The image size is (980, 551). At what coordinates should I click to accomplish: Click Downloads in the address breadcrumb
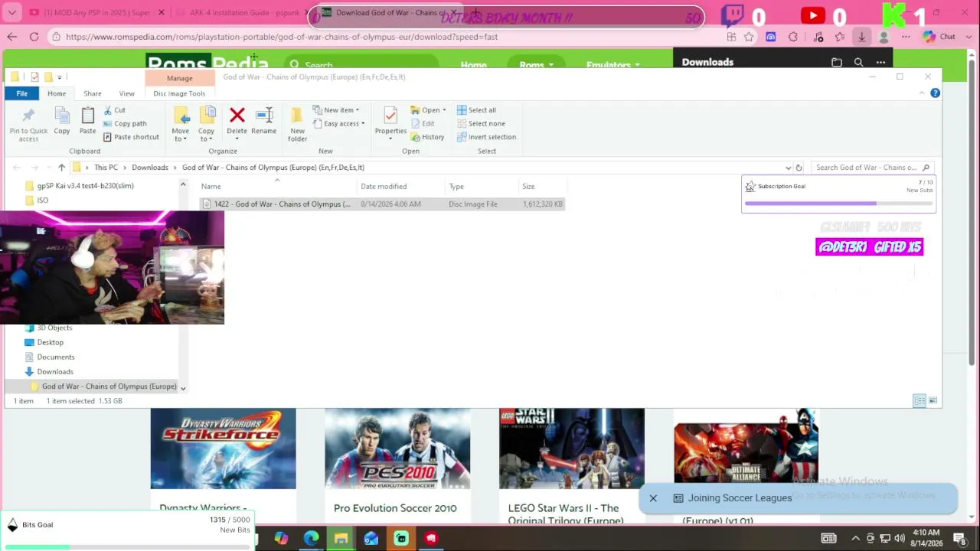tap(150, 168)
